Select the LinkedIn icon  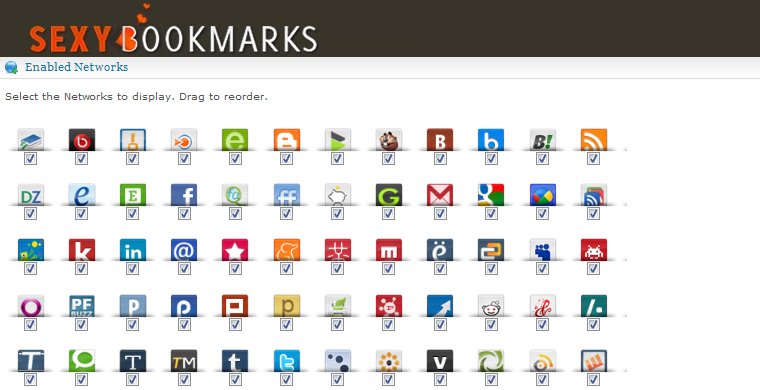[133, 250]
